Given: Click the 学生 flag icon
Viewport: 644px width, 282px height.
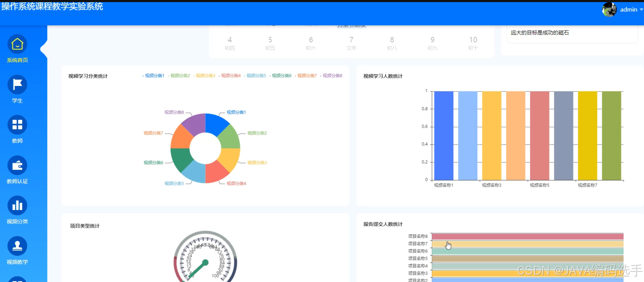Looking at the screenshot, I should click(17, 85).
